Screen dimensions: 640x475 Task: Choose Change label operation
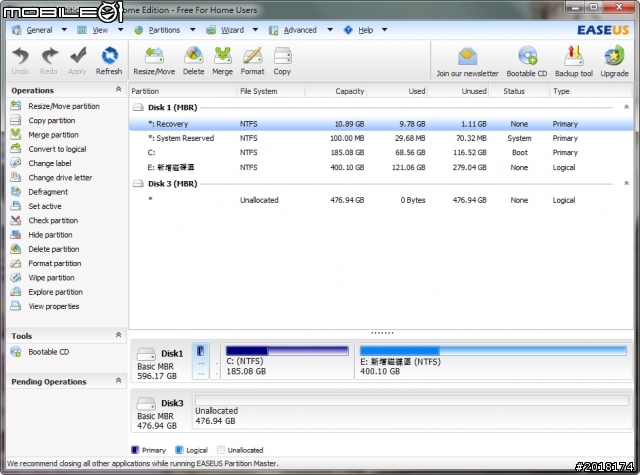tap(41, 163)
